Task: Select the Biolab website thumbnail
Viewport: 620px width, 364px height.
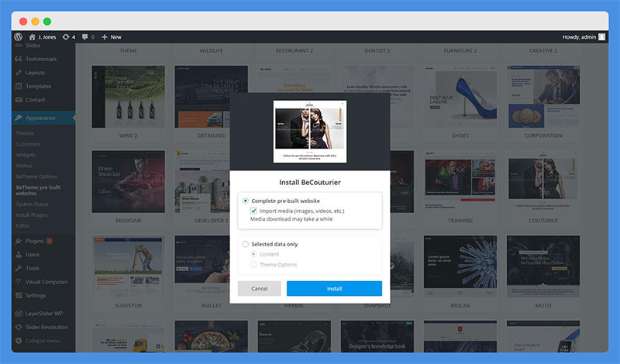Action: coord(460,266)
